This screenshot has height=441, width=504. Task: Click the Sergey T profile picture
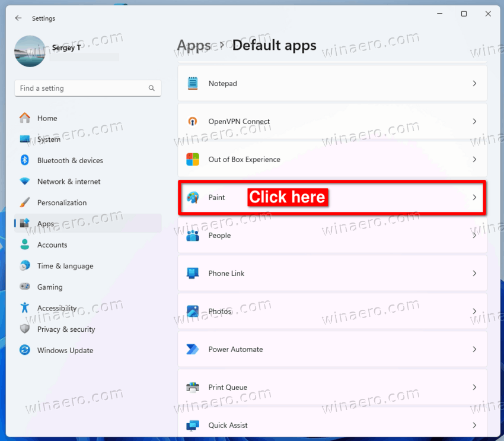pyautogui.click(x=30, y=51)
